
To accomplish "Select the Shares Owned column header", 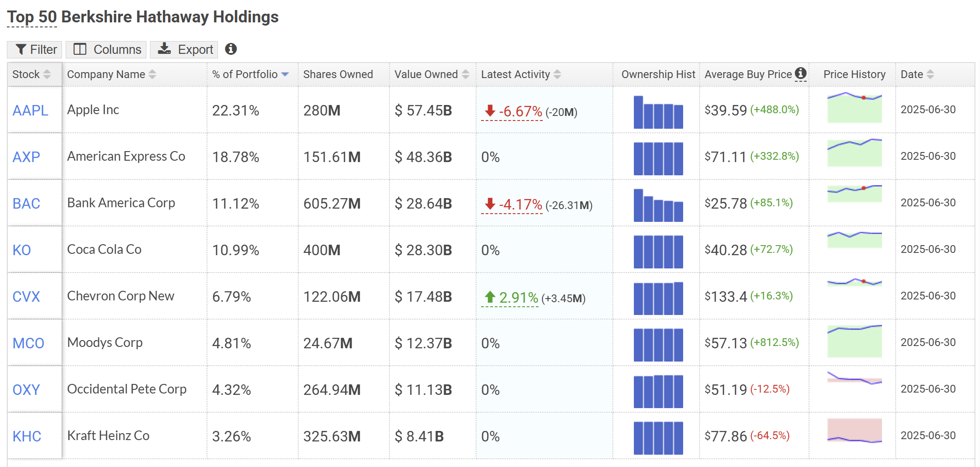I will (338, 74).
